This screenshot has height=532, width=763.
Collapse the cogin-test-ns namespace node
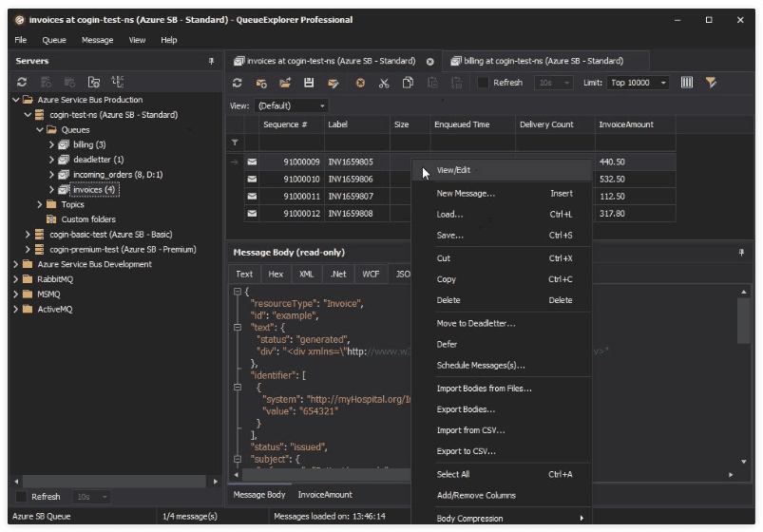pos(28,114)
